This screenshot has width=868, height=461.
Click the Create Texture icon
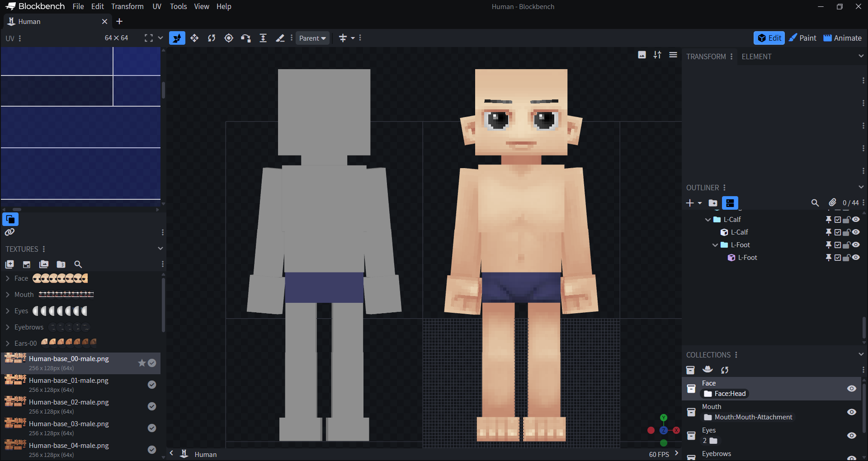pyautogui.click(x=27, y=264)
